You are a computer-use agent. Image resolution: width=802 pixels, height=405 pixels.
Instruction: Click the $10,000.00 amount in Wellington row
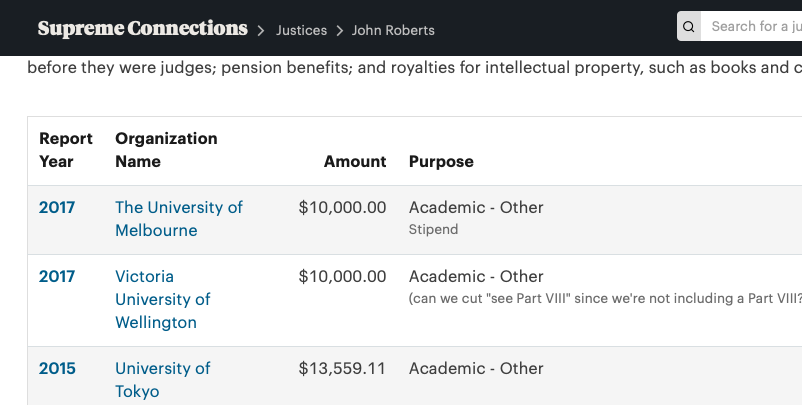(342, 277)
